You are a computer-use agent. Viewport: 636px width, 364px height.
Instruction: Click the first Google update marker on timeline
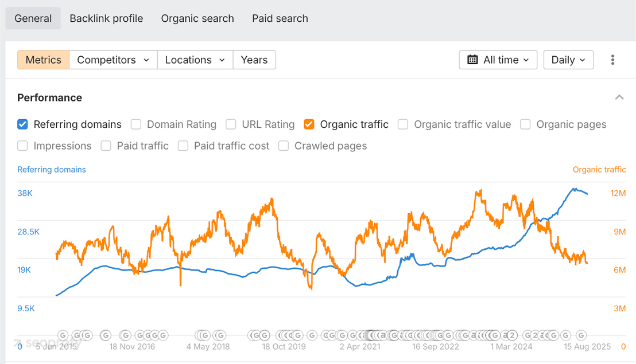[x=63, y=335]
